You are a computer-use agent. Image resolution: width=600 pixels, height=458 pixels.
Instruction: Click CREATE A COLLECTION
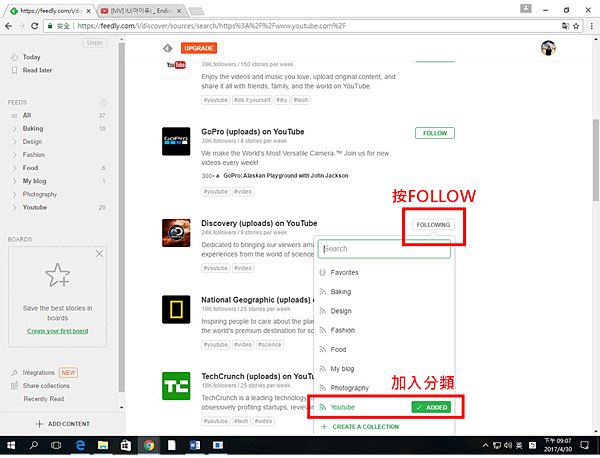pyautogui.click(x=365, y=427)
